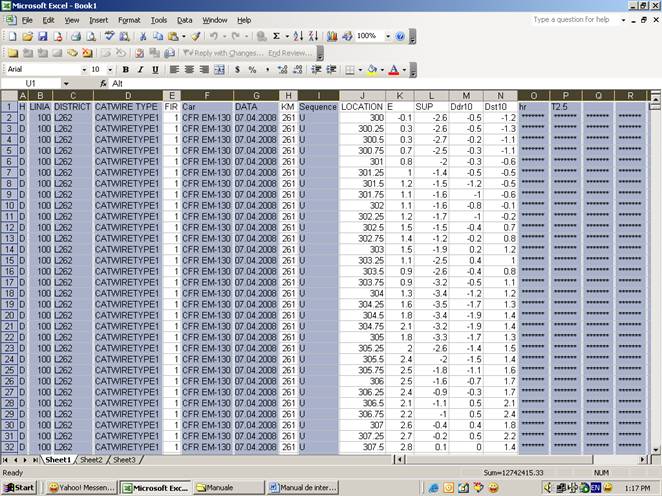
Task: Click the Windows Start button
Action: point(19,488)
